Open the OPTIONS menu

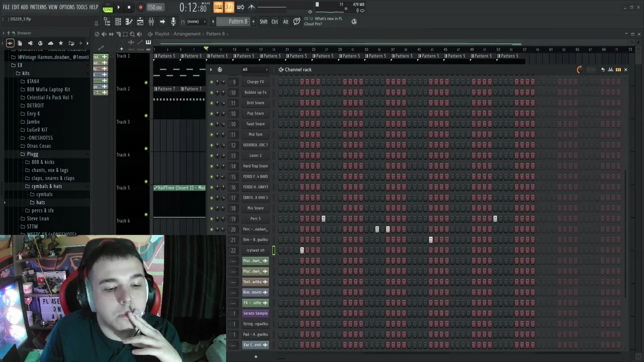67,7
